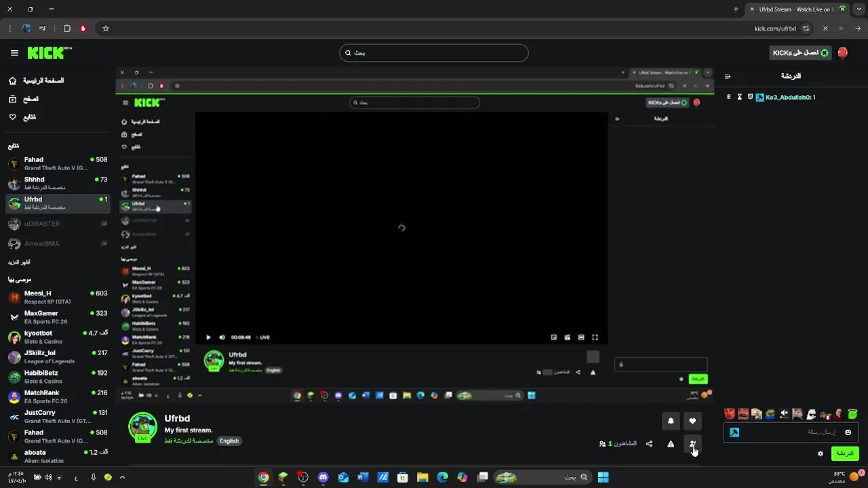
Task: Focus the send message chat input
Action: pos(791,432)
